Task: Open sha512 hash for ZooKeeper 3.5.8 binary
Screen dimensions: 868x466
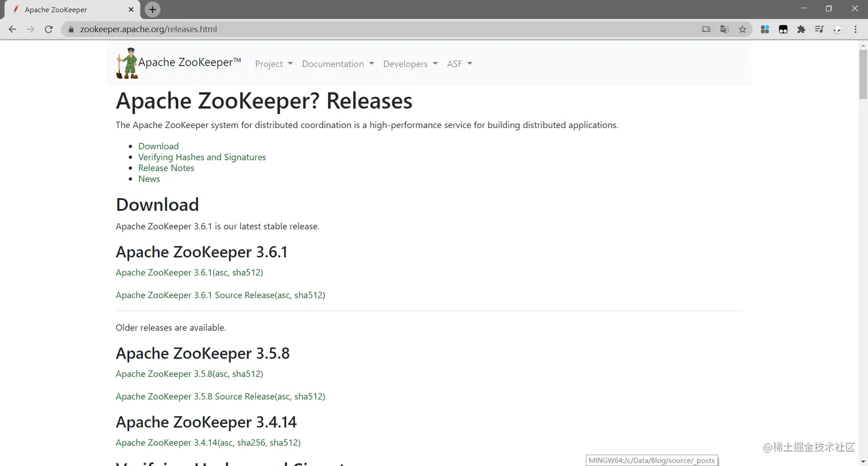Action: [x=246, y=374]
